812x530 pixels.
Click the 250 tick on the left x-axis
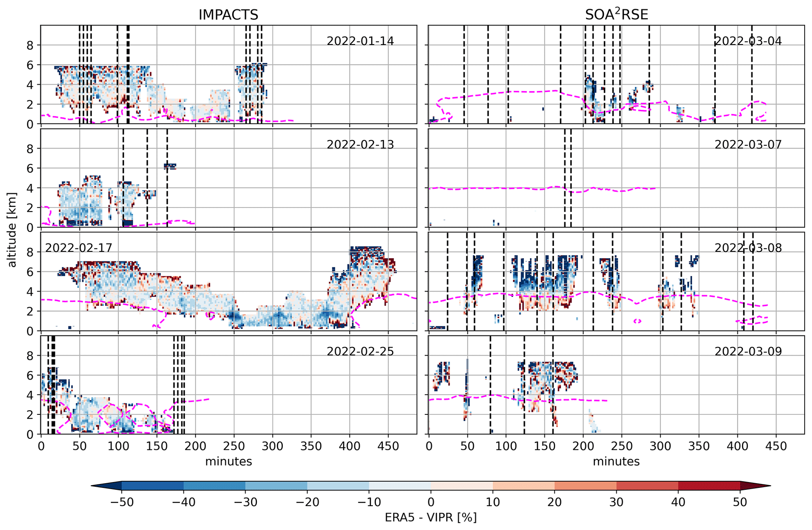(234, 446)
